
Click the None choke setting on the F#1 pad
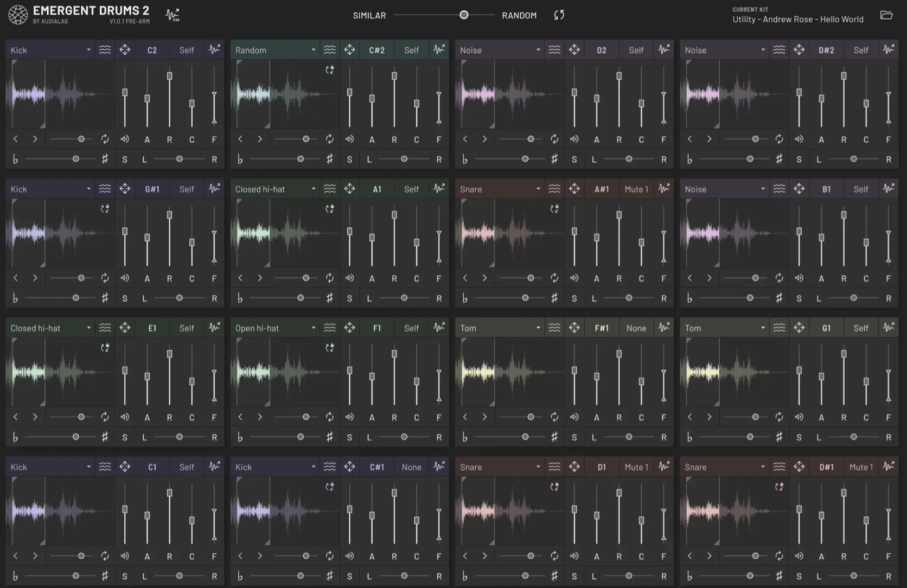(x=636, y=328)
